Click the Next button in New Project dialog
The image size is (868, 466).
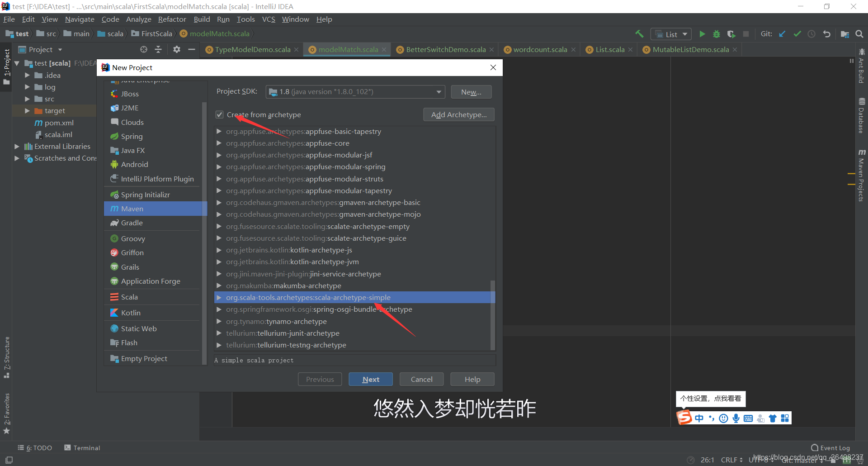click(x=370, y=379)
